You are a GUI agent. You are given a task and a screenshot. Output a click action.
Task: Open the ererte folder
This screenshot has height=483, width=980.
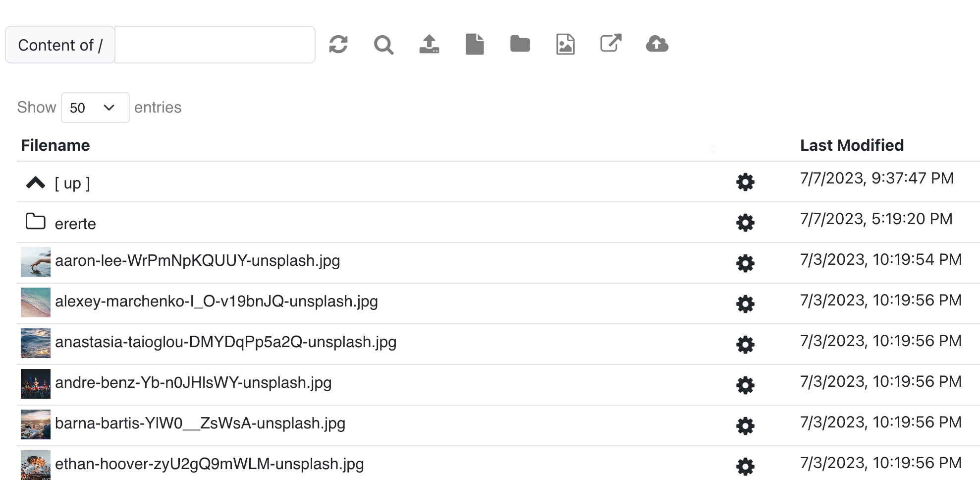pos(75,224)
